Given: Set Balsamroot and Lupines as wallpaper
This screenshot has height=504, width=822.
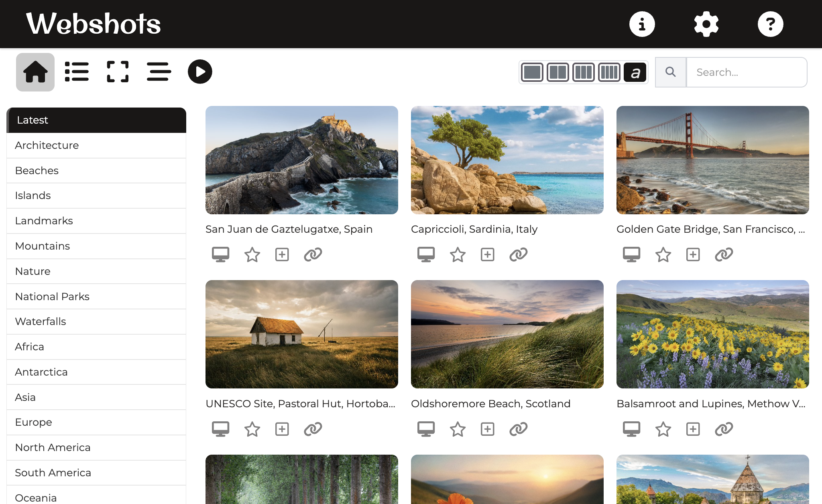Looking at the screenshot, I should click(x=631, y=429).
